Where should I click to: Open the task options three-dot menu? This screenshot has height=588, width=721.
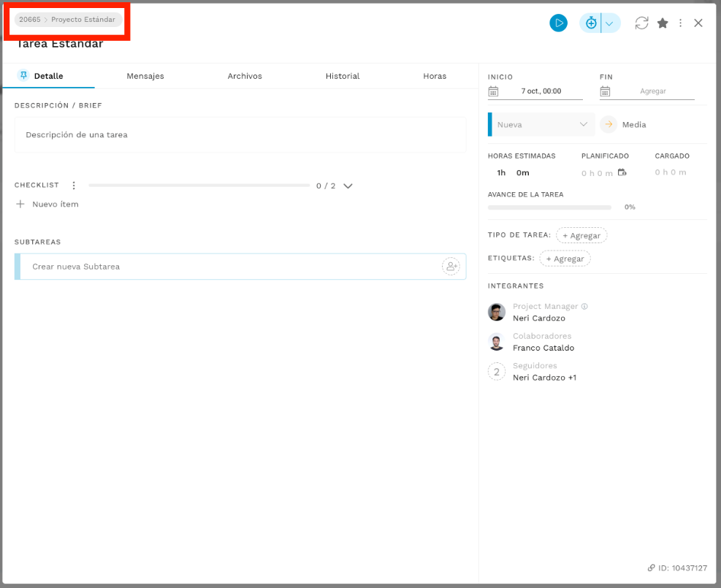pos(681,23)
